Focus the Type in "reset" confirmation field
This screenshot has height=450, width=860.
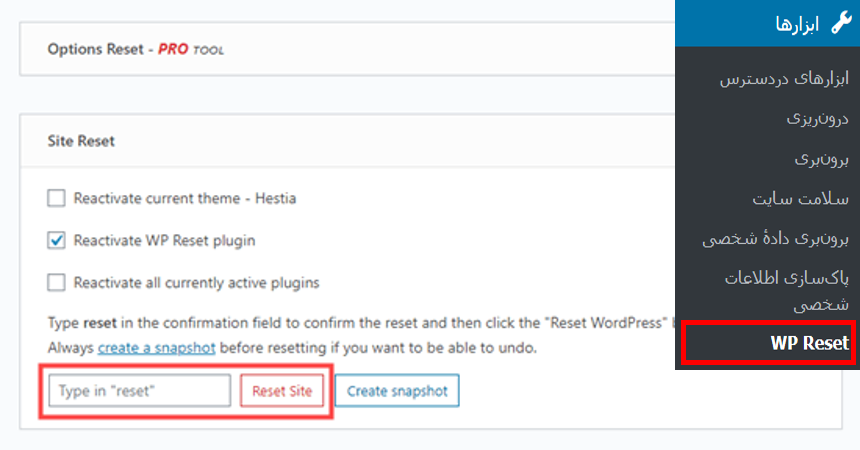pyautogui.click(x=139, y=391)
